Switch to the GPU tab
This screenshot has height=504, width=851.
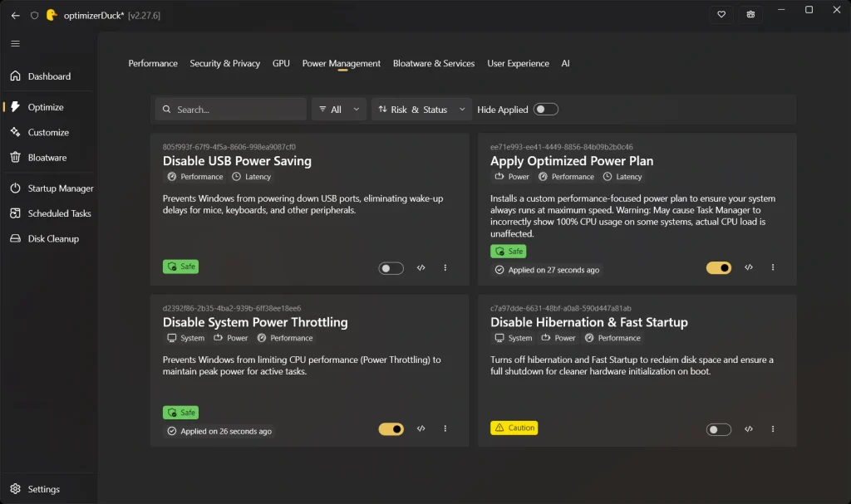click(x=281, y=63)
